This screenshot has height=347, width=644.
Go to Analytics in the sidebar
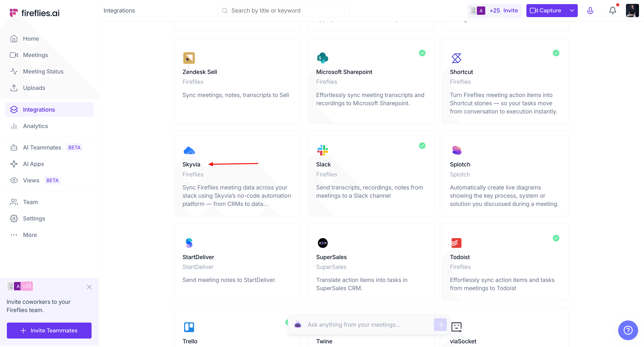tap(35, 126)
